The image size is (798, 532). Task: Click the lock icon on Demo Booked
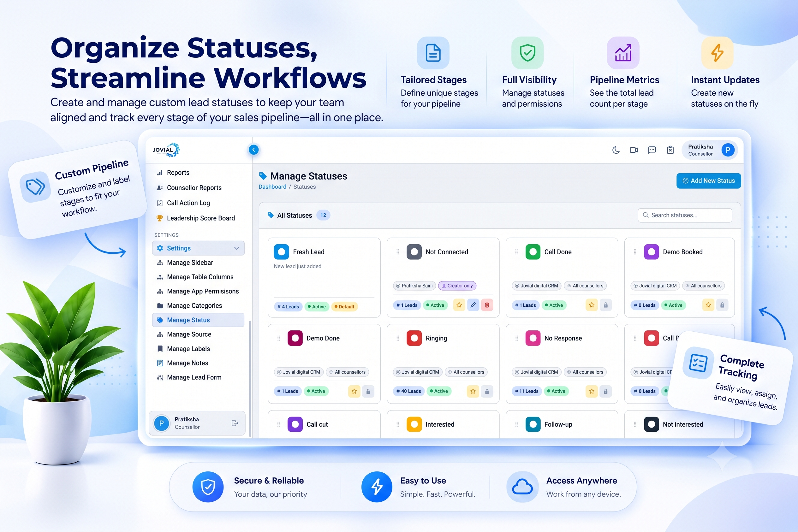click(722, 305)
